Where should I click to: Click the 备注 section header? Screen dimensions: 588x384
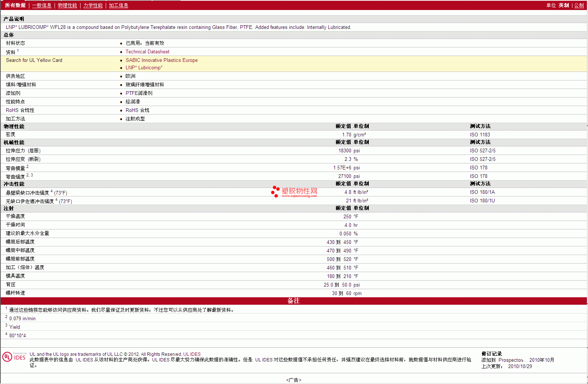click(293, 301)
